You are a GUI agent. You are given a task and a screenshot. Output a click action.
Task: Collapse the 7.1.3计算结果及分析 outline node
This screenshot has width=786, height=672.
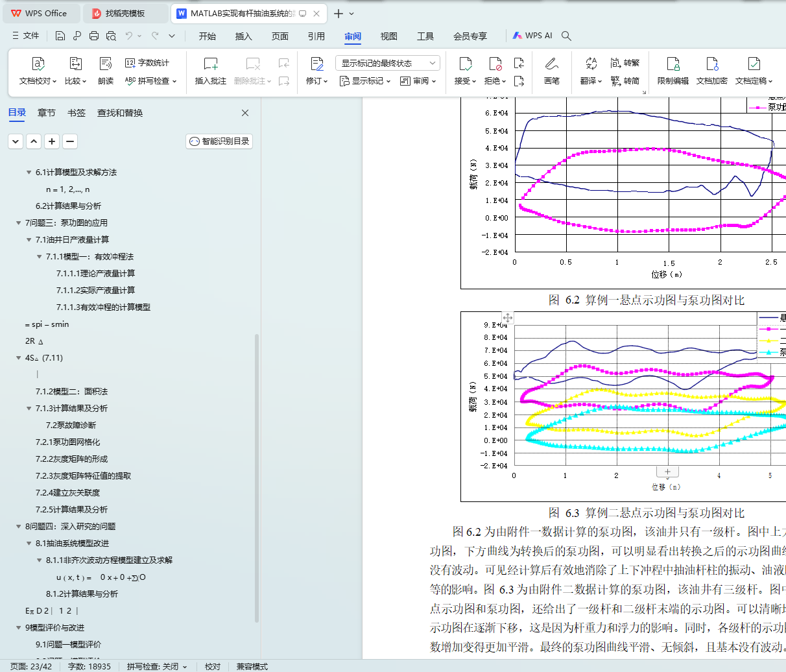[x=29, y=409]
